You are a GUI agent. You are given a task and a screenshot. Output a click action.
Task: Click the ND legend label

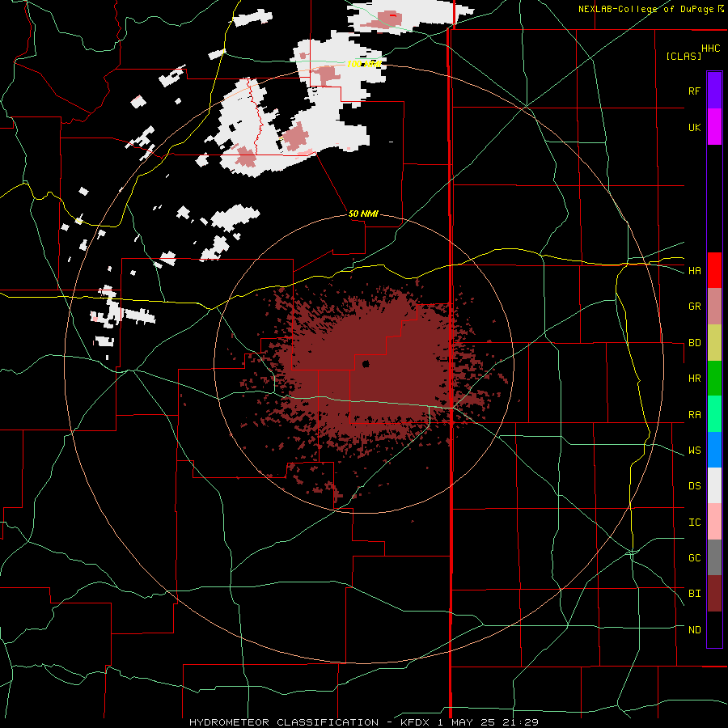pos(694,630)
